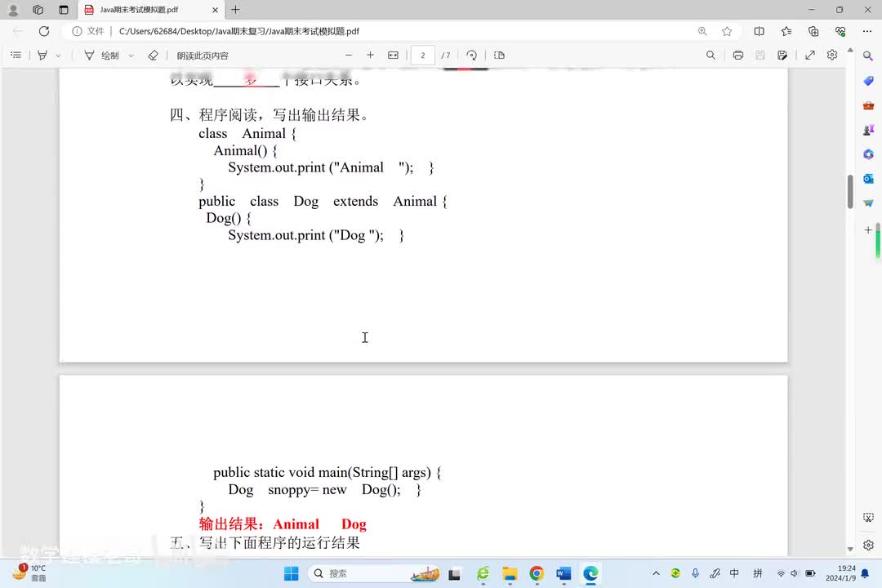Show hidden system tray icons

tap(656, 573)
